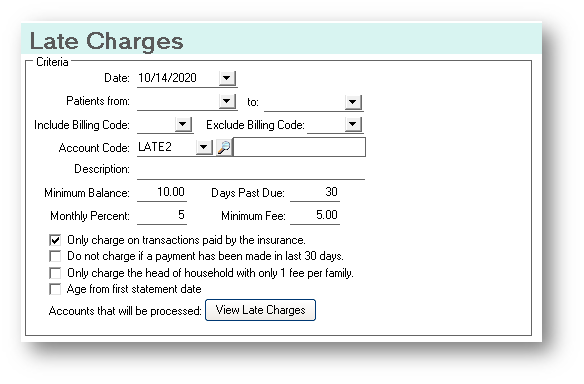584x384 pixels.
Task: Click the magnifier lookup icon beside Account Code
Action: coord(224,147)
